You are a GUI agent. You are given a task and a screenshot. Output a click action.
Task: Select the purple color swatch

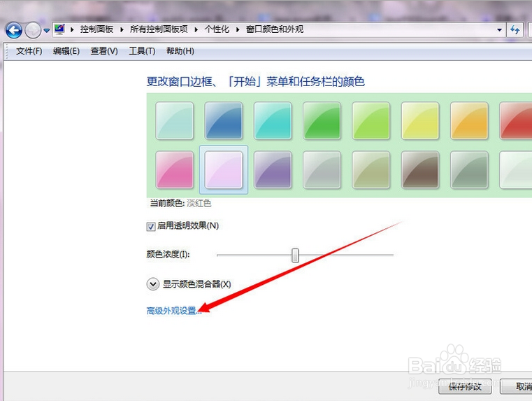(x=273, y=170)
